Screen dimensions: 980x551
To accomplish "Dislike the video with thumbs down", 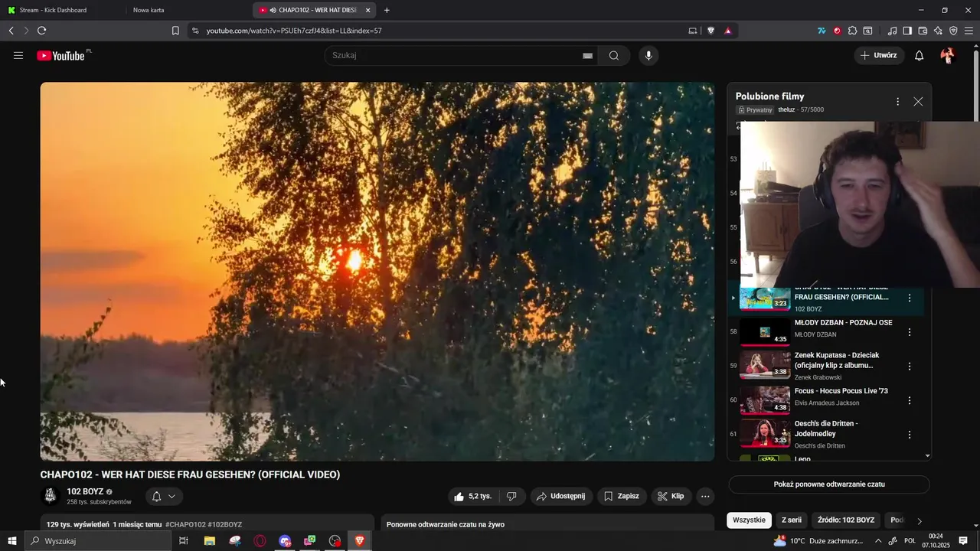I will [511, 496].
